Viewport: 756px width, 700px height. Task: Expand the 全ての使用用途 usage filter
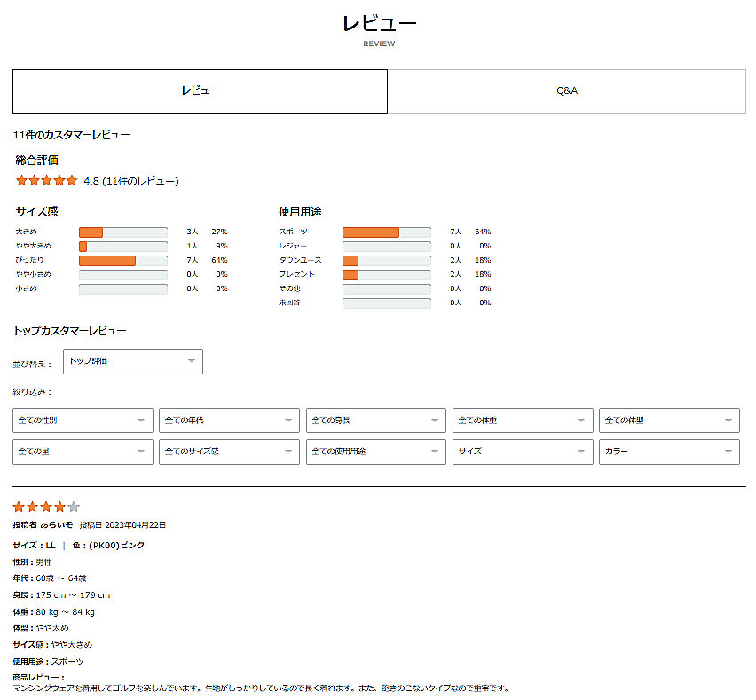coord(375,452)
